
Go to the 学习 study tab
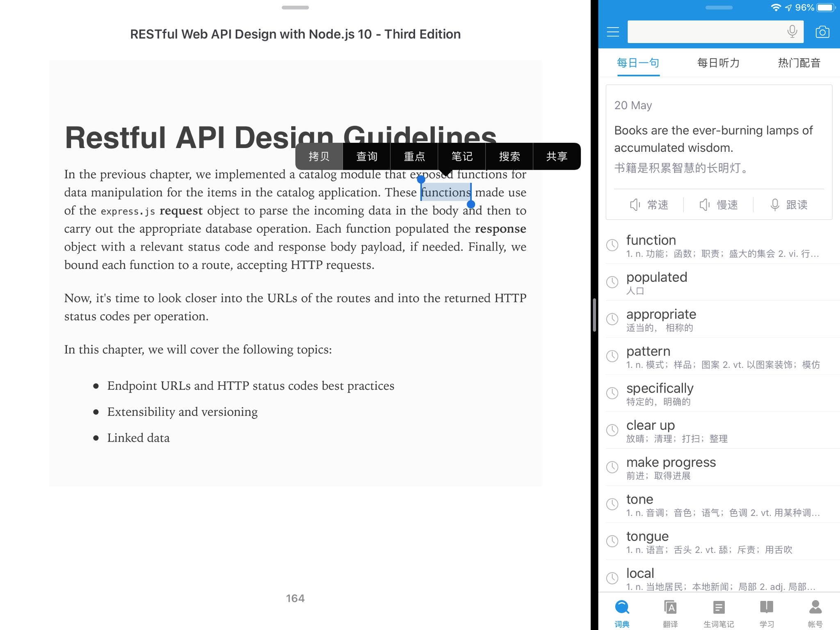click(766, 612)
